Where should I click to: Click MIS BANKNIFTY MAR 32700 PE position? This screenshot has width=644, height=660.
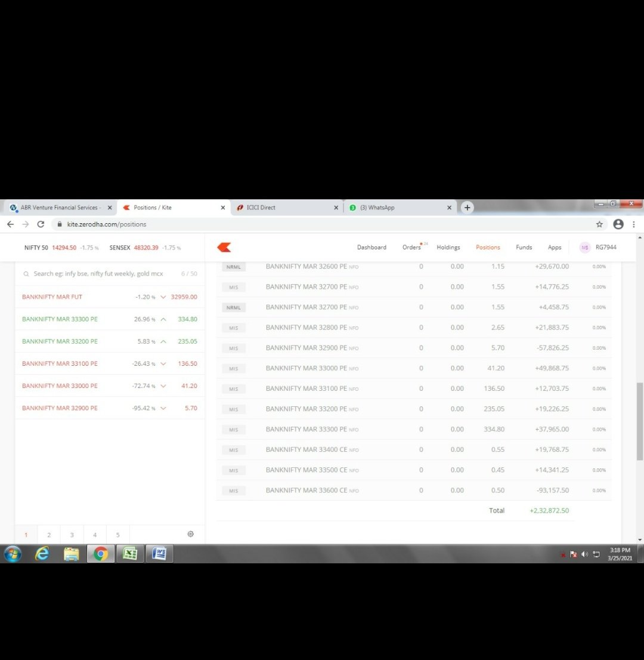pyautogui.click(x=414, y=287)
